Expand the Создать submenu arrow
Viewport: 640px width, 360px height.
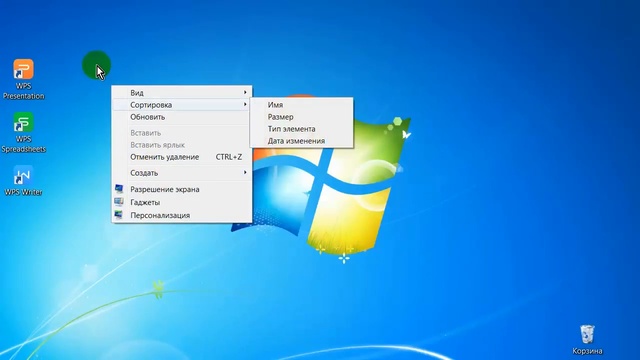[x=245, y=173]
